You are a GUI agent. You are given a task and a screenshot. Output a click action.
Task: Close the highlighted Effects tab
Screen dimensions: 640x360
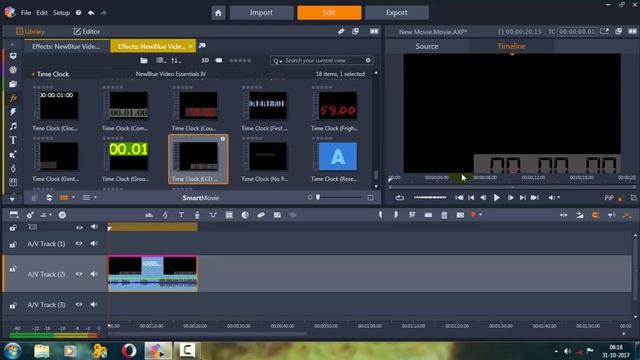coord(191,47)
